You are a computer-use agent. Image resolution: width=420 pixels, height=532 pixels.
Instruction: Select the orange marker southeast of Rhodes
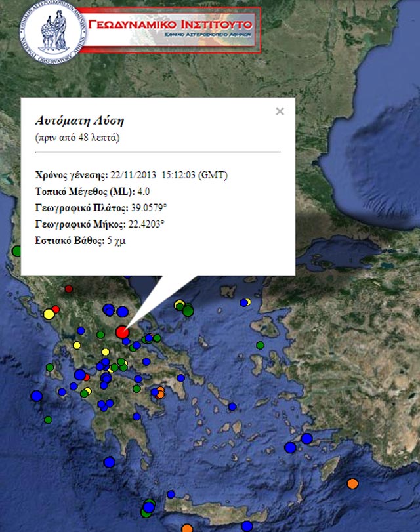tap(352, 484)
